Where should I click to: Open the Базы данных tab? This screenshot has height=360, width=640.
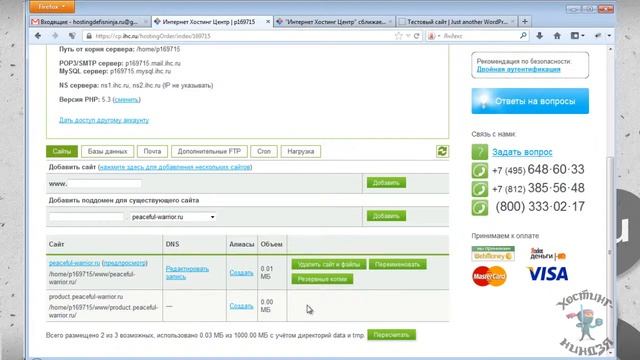[x=107, y=151]
